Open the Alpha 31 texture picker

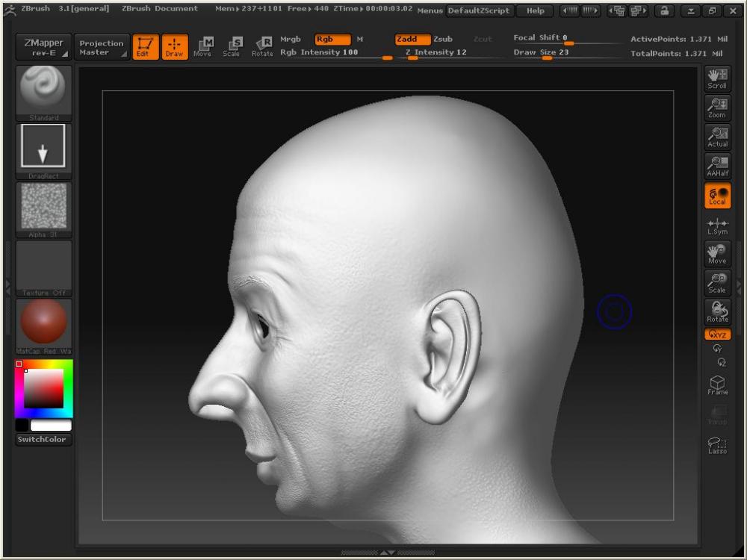tap(44, 209)
